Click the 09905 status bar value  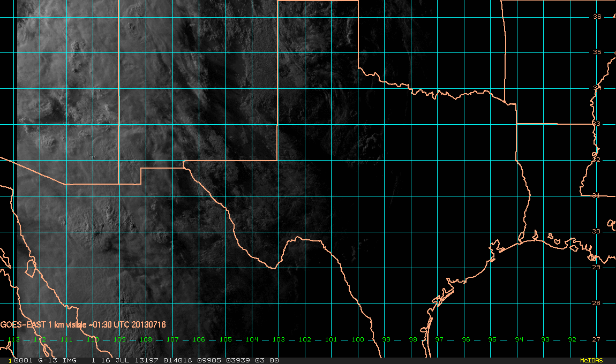pos(208,360)
